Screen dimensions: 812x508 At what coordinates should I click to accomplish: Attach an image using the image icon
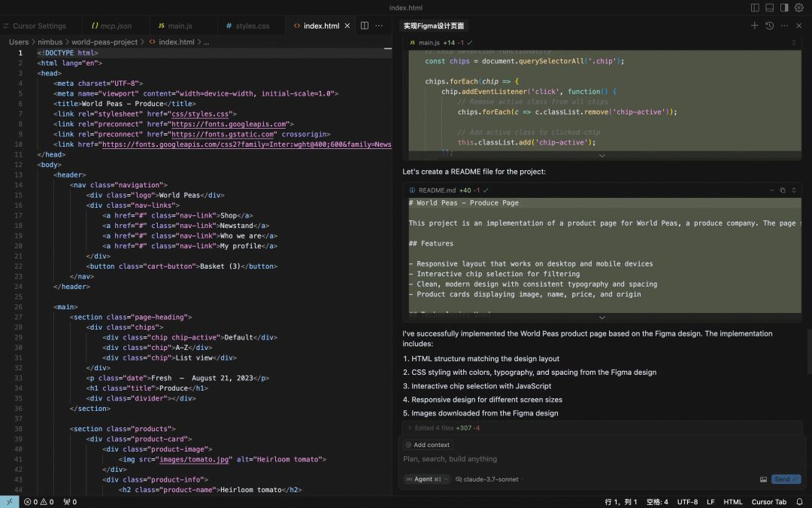763,479
